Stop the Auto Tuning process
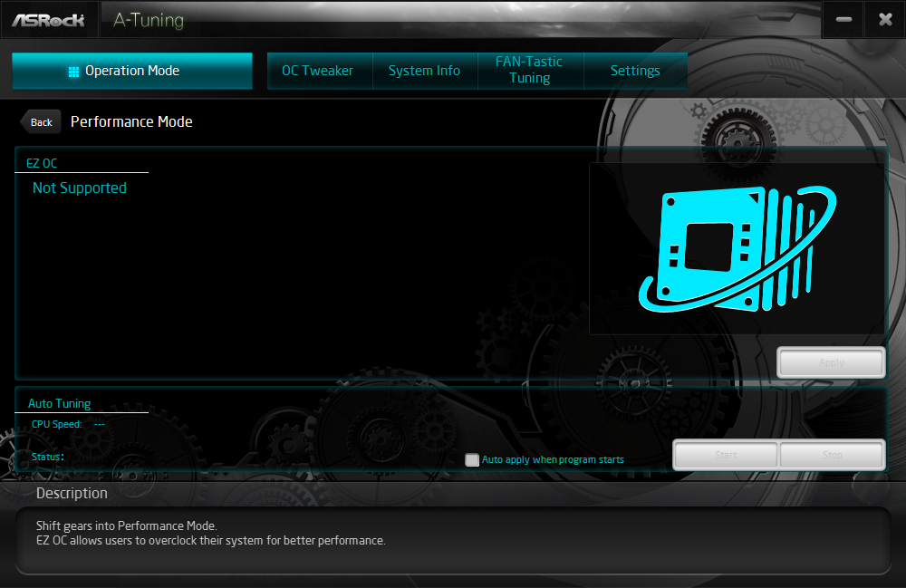 (x=832, y=455)
